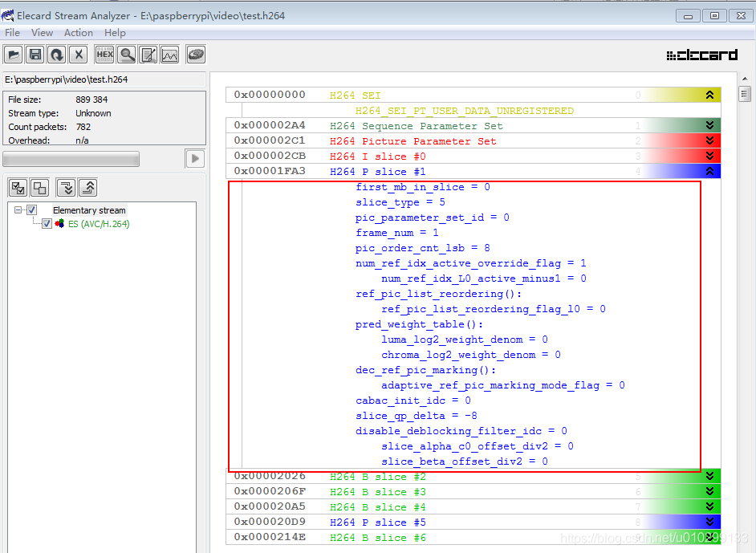The width and height of the screenshot is (756, 553).
Task: Collapse the Elementary stream tree node
Action: click(x=18, y=210)
